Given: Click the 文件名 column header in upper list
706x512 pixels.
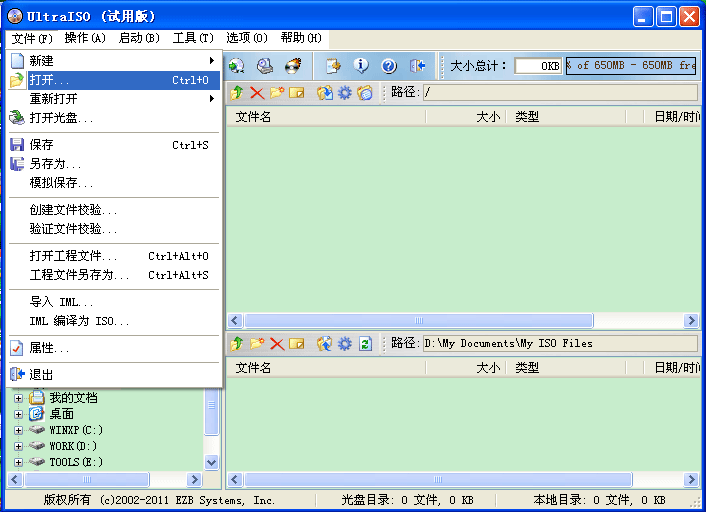Looking at the screenshot, I should [x=254, y=117].
